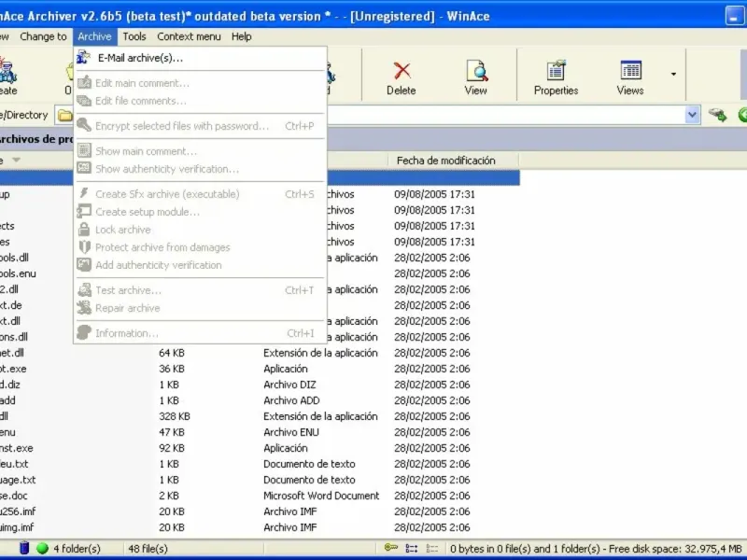Open the Tools menu

pos(134,36)
